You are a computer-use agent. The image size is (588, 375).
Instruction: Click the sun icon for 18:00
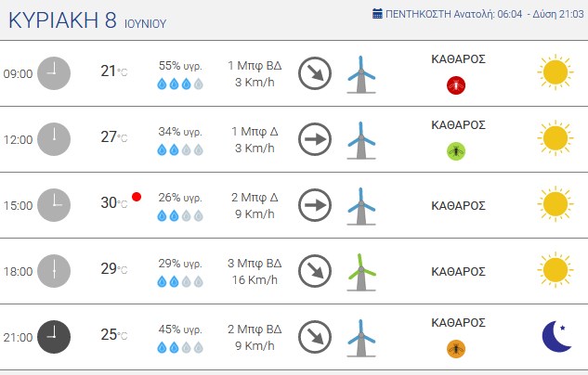555,270
